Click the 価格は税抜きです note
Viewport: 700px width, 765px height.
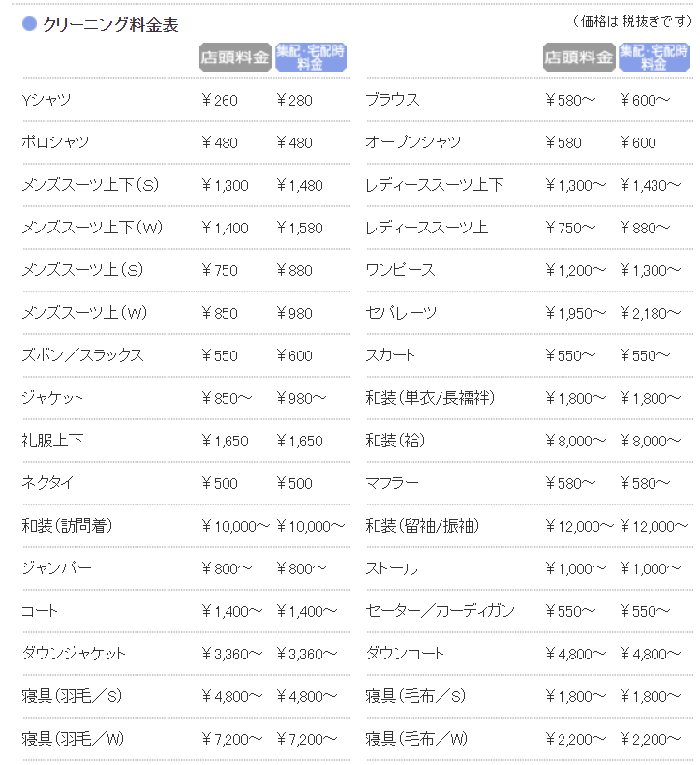pos(631,21)
